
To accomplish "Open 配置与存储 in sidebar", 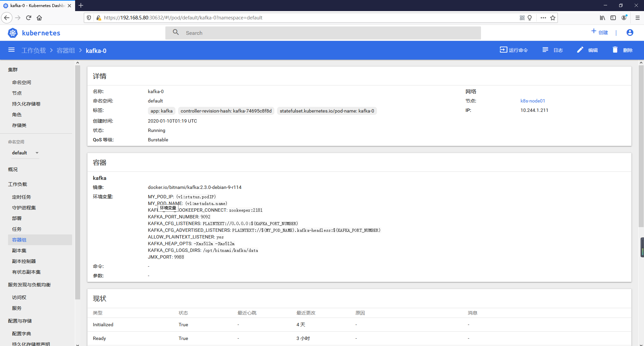I will tap(20, 321).
